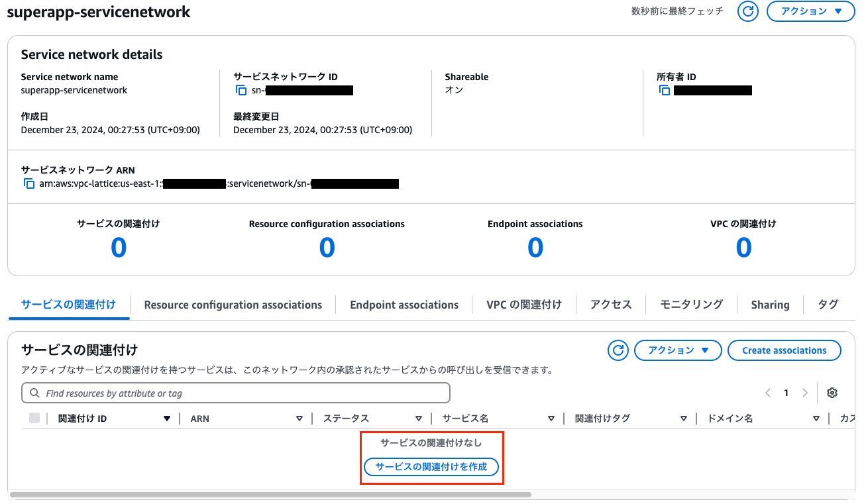Click the horizontal scrollbar under the table
Image resolution: width=866 pixels, height=504 pixels.
click(x=270, y=494)
